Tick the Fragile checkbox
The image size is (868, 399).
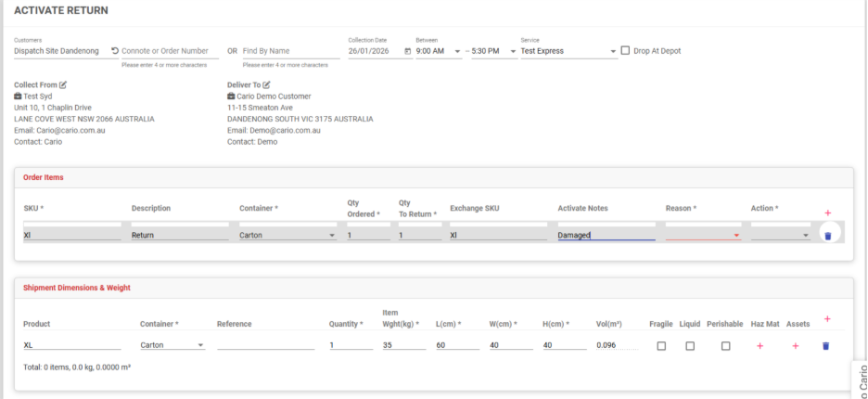(661, 345)
